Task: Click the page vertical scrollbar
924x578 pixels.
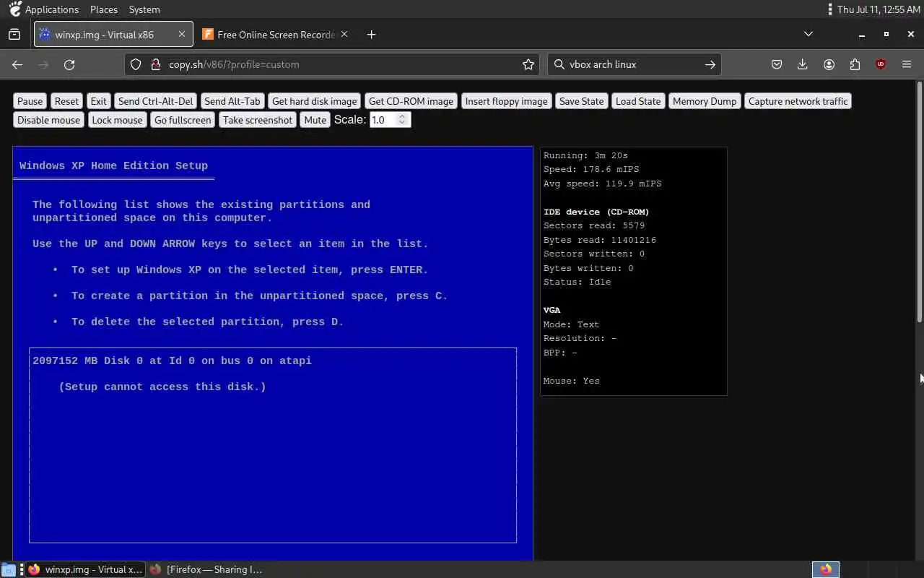Action: tap(919, 202)
